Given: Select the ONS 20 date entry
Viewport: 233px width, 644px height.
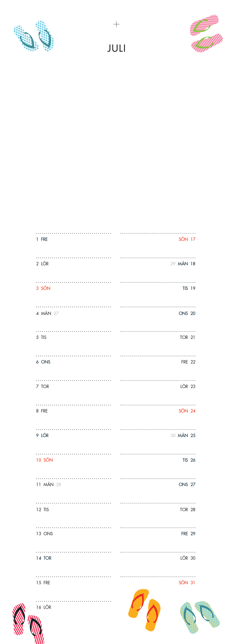Looking at the screenshot, I should click(x=187, y=313).
